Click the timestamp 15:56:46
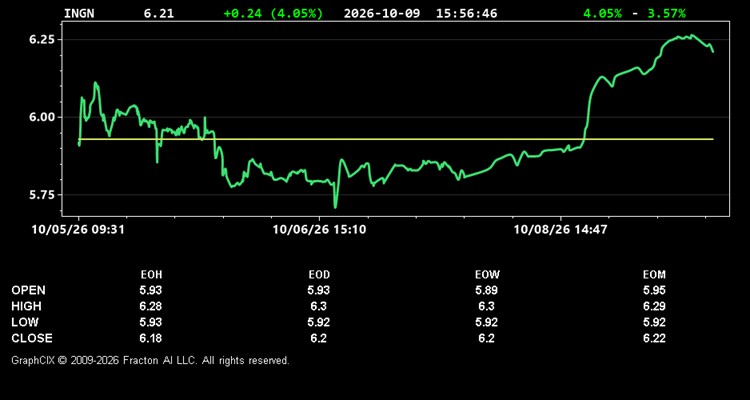This screenshot has height=400, width=750. (x=466, y=13)
